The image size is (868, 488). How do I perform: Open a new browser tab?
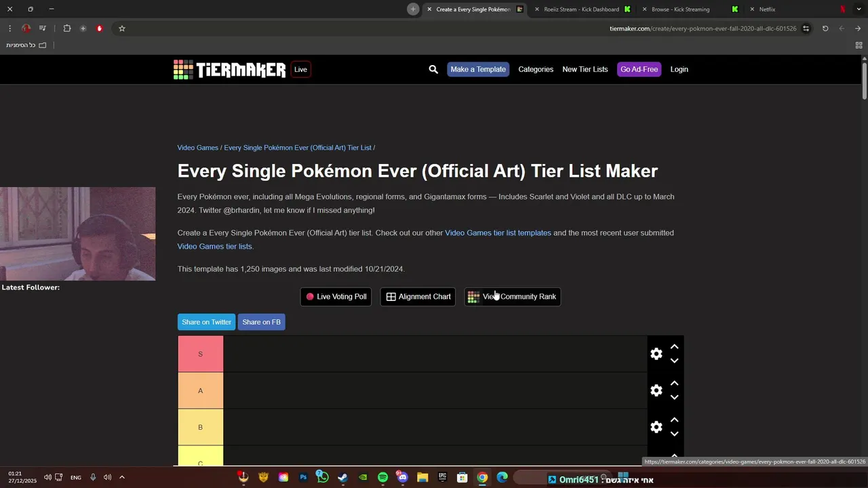click(413, 9)
